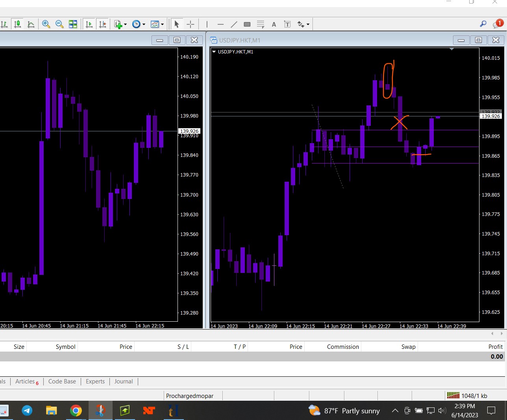This screenshot has height=420, width=507.
Task: Draw a horizontal line tool
Action: [x=220, y=24]
